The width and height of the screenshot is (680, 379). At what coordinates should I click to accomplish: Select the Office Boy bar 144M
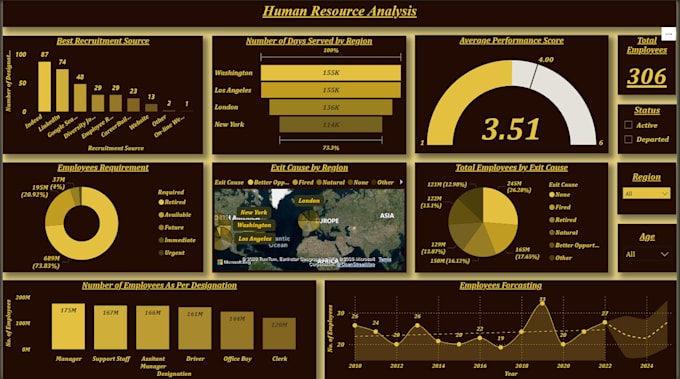click(237, 330)
